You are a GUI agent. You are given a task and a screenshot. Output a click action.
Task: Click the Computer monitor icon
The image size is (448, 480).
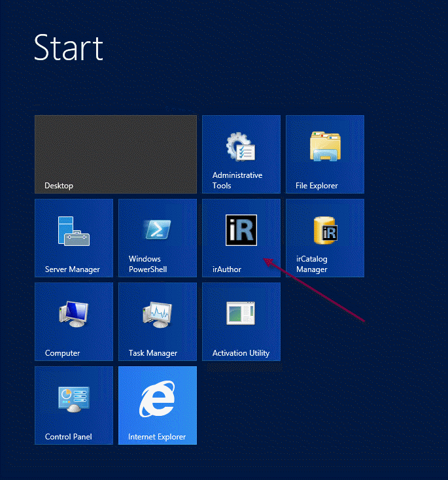[x=73, y=314]
